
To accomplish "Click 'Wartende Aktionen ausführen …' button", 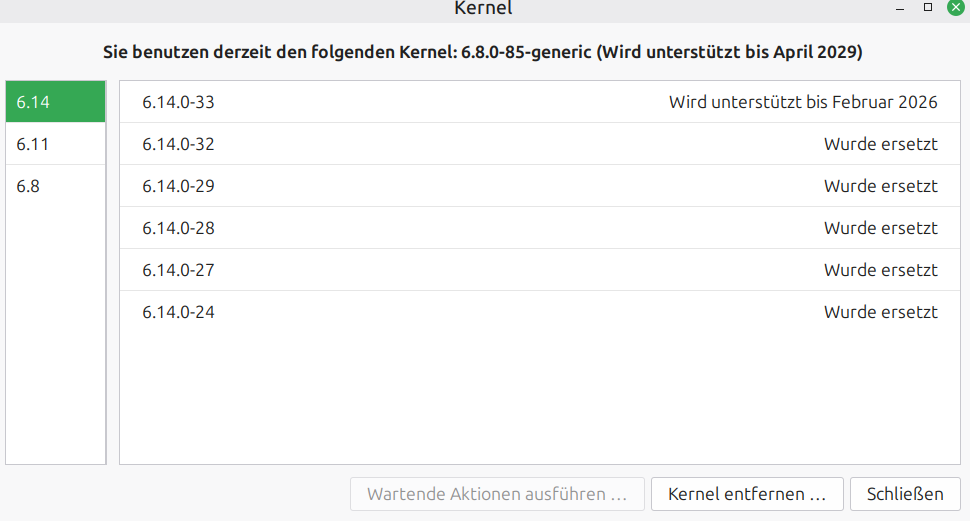I will pos(497,494).
